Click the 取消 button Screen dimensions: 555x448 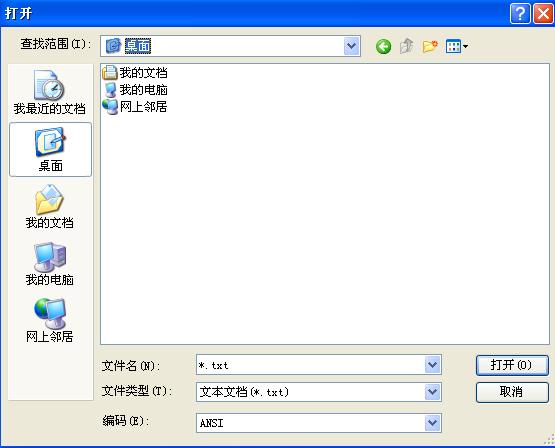pyautogui.click(x=512, y=392)
